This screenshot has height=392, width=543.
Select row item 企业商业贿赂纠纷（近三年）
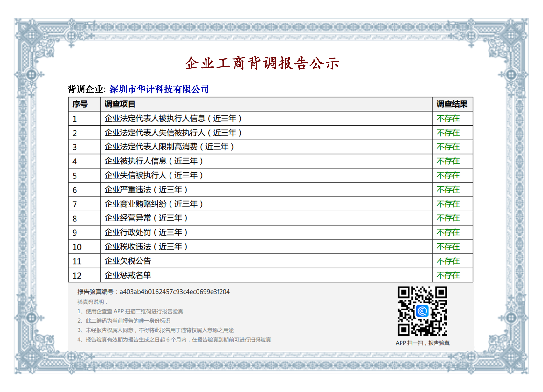[154, 204]
